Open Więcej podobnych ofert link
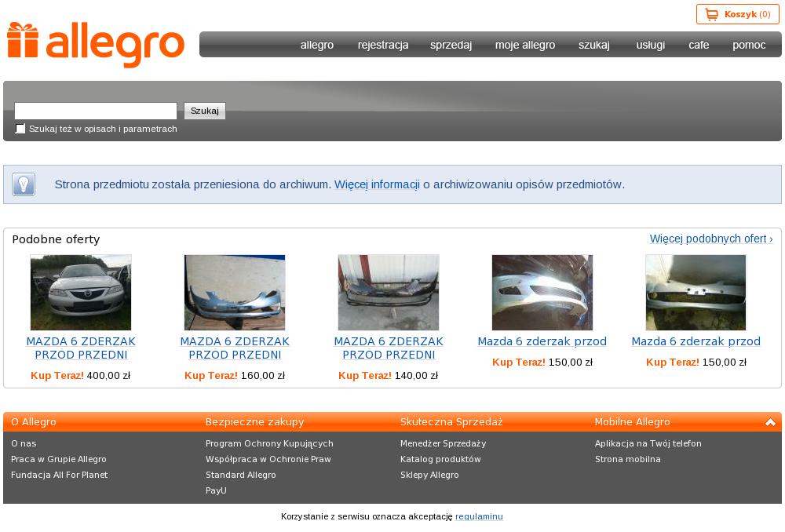 711,239
